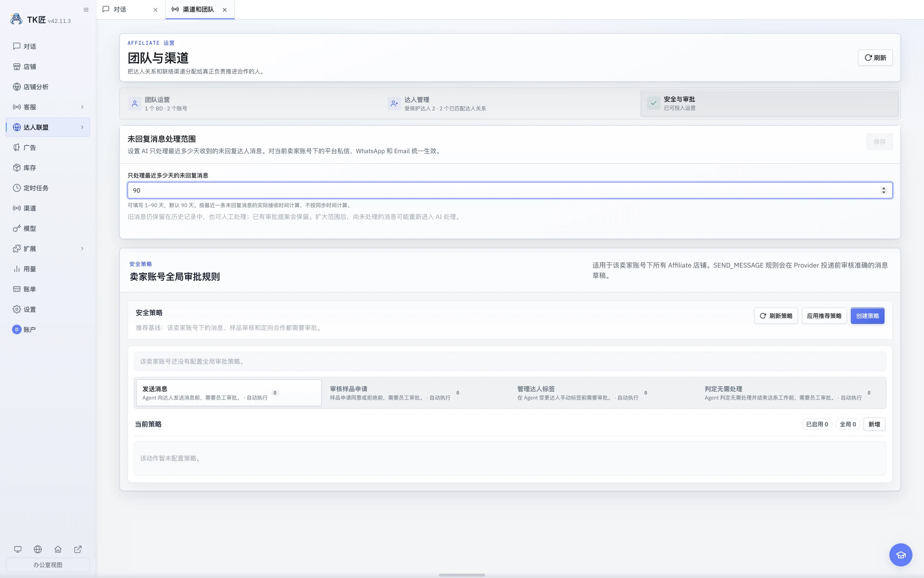Open 广告 sidebar item

click(x=48, y=147)
